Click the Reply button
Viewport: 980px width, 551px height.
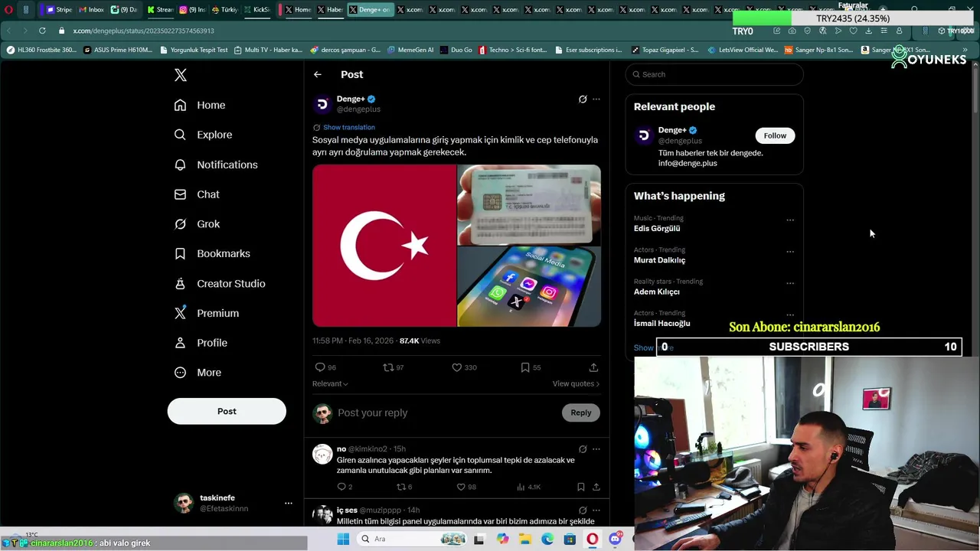tap(581, 412)
